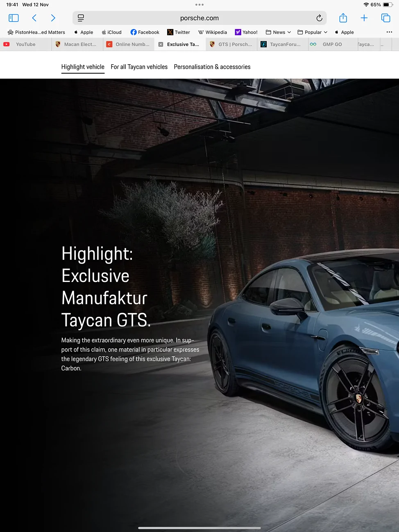Reload the porsche.com page

point(319,18)
